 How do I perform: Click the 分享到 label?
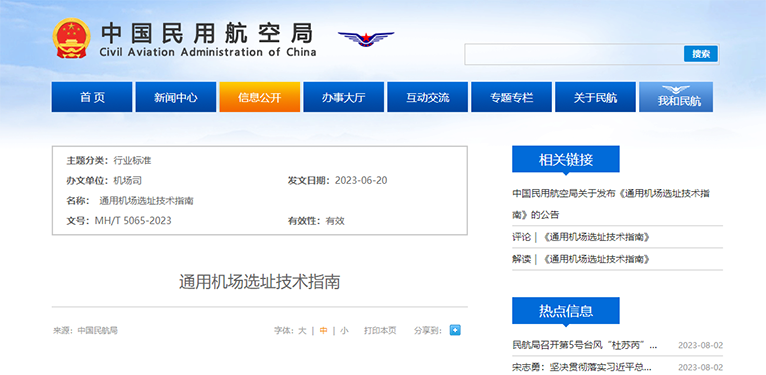(x=428, y=331)
